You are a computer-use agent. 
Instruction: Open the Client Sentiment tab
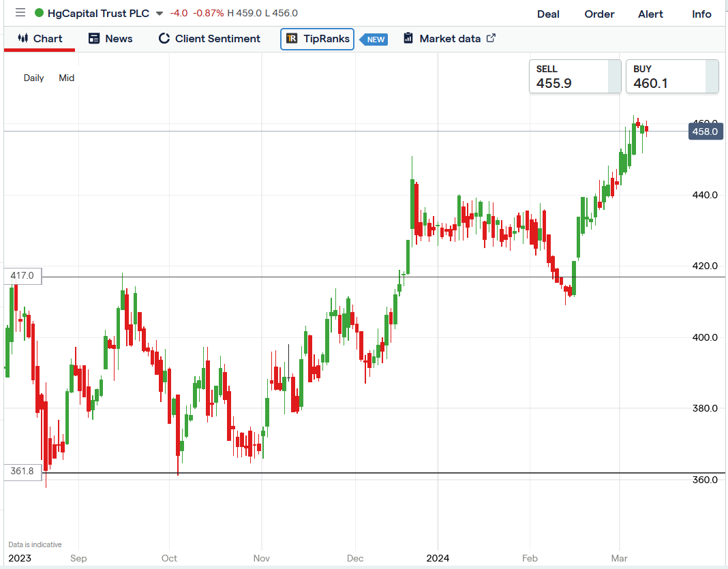tap(209, 39)
